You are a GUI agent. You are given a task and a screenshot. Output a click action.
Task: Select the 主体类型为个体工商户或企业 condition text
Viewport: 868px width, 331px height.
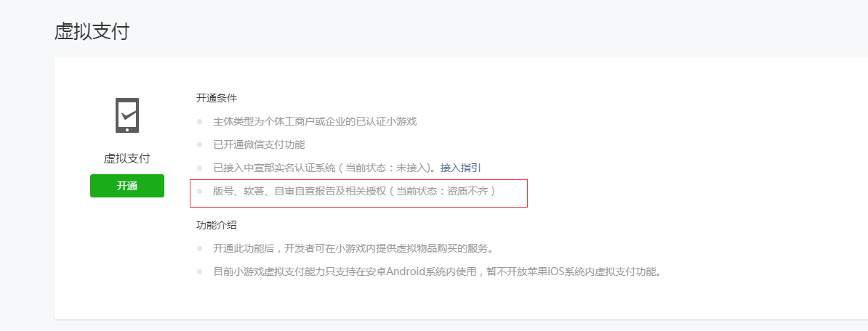click(315, 121)
